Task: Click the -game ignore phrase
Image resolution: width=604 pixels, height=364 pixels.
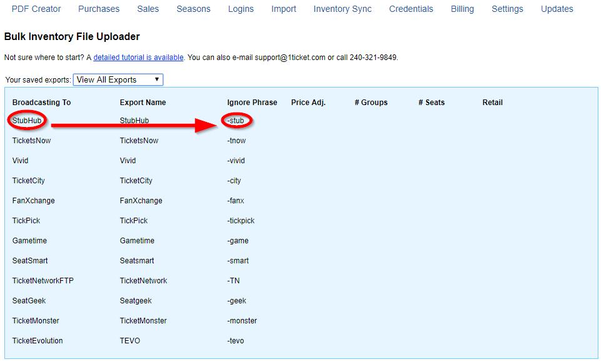Action: pos(238,241)
